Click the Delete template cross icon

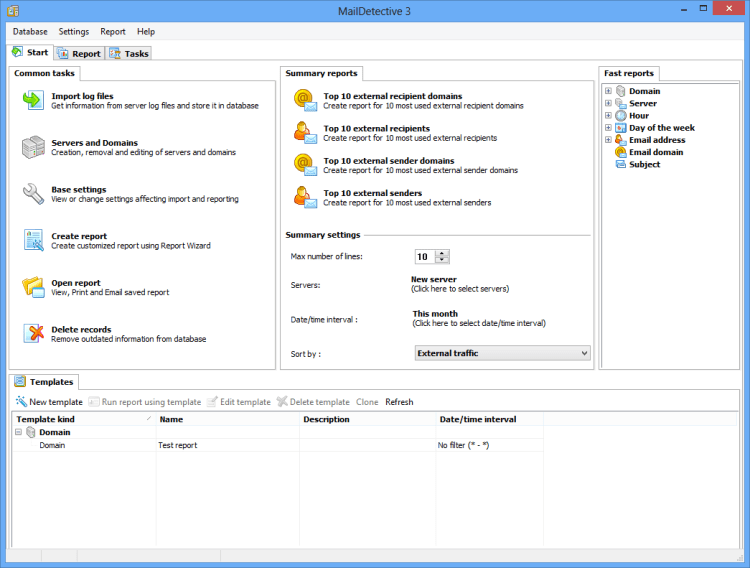[x=282, y=401]
